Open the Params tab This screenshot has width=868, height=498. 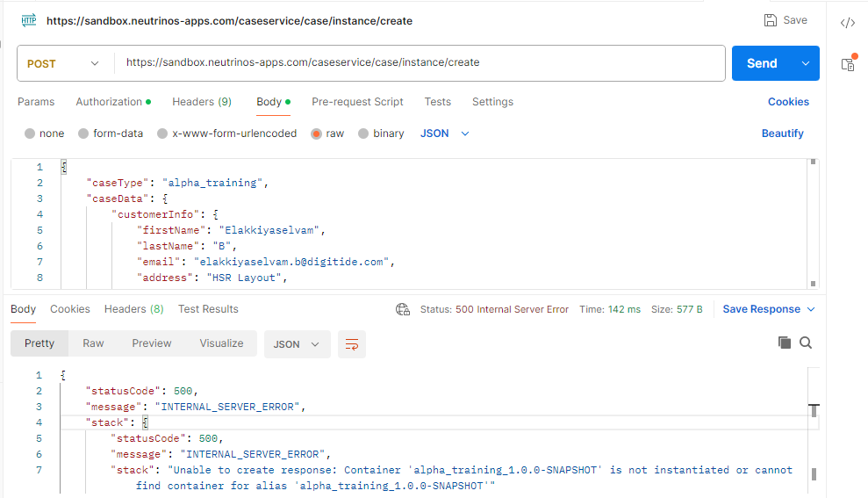pyautogui.click(x=36, y=102)
